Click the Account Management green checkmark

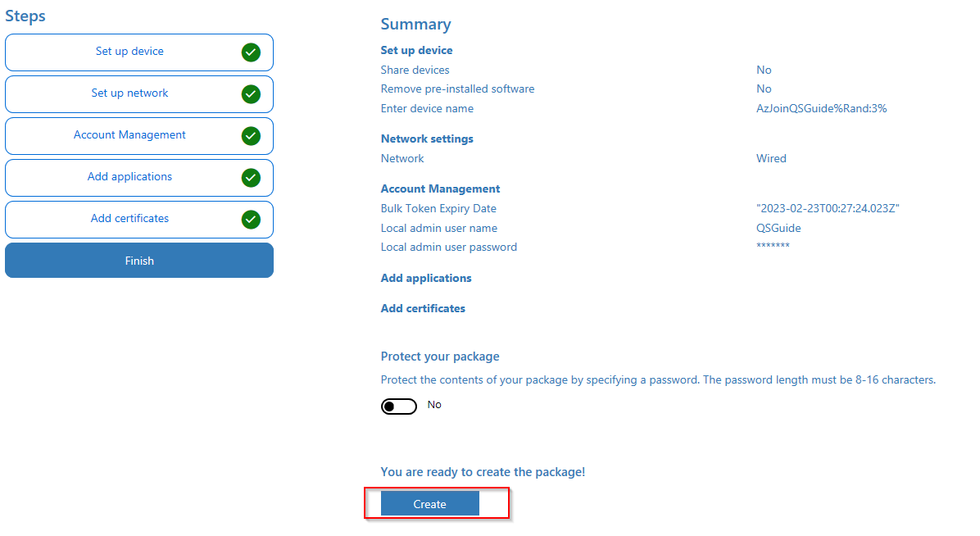click(x=251, y=136)
